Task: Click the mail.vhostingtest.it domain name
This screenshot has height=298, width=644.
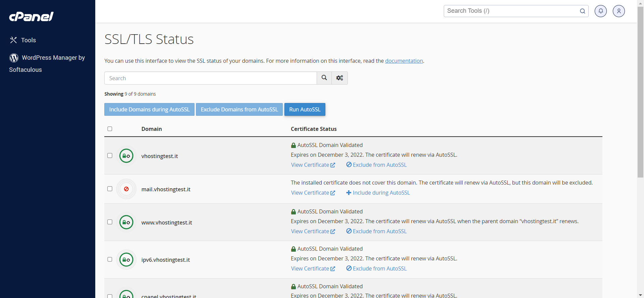Action: [166, 189]
